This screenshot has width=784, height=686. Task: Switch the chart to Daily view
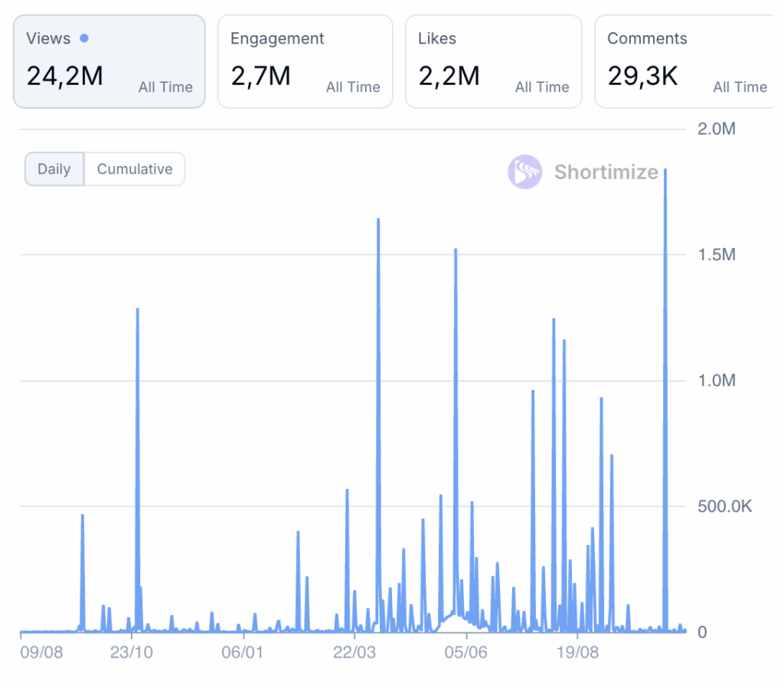pos(54,169)
